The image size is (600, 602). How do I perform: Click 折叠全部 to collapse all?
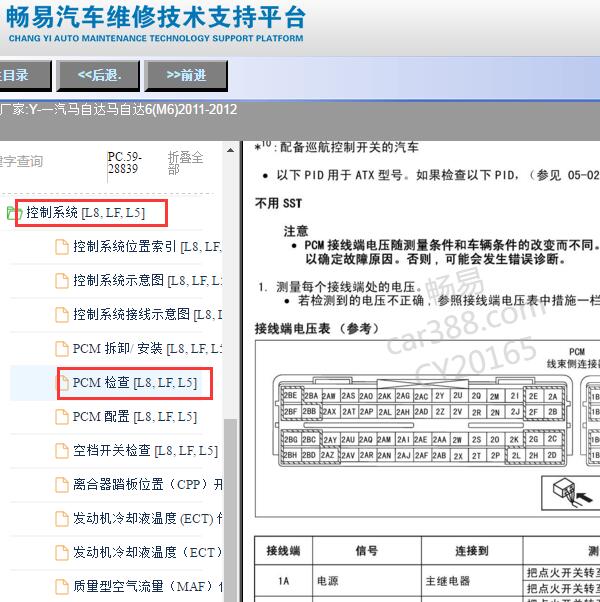pyautogui.click(x=185, y=162)
